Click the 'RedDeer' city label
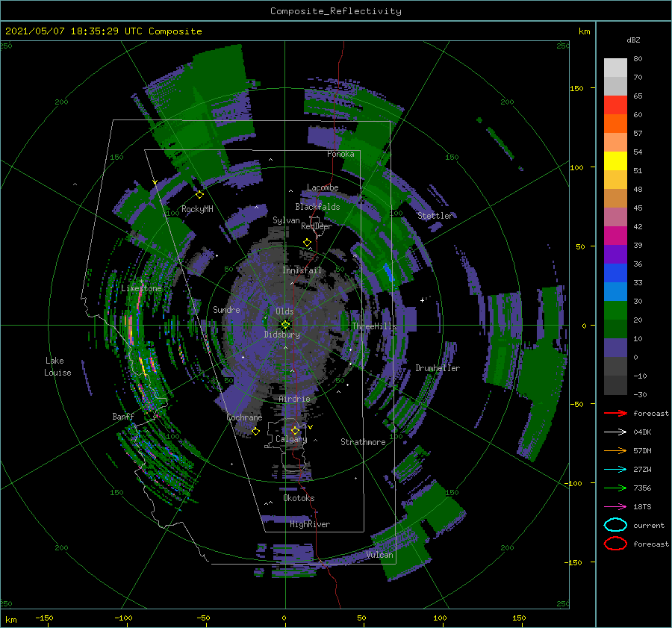 pyautogui.click(x=317, y=226)
